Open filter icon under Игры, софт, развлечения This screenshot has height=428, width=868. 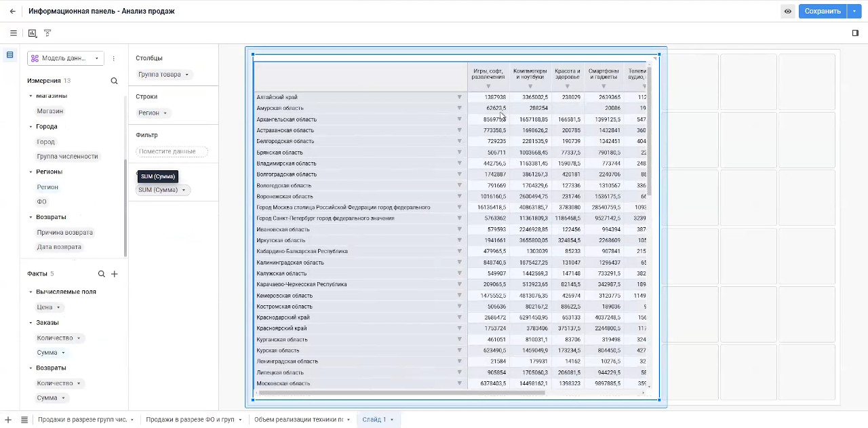488,86
